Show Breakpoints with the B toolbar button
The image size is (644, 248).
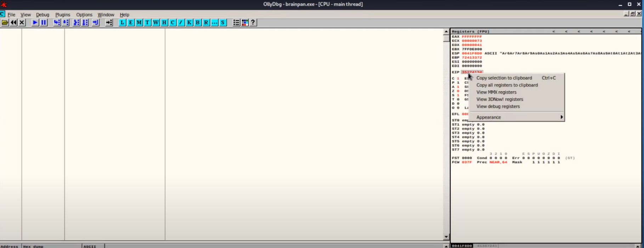point(198,23)
